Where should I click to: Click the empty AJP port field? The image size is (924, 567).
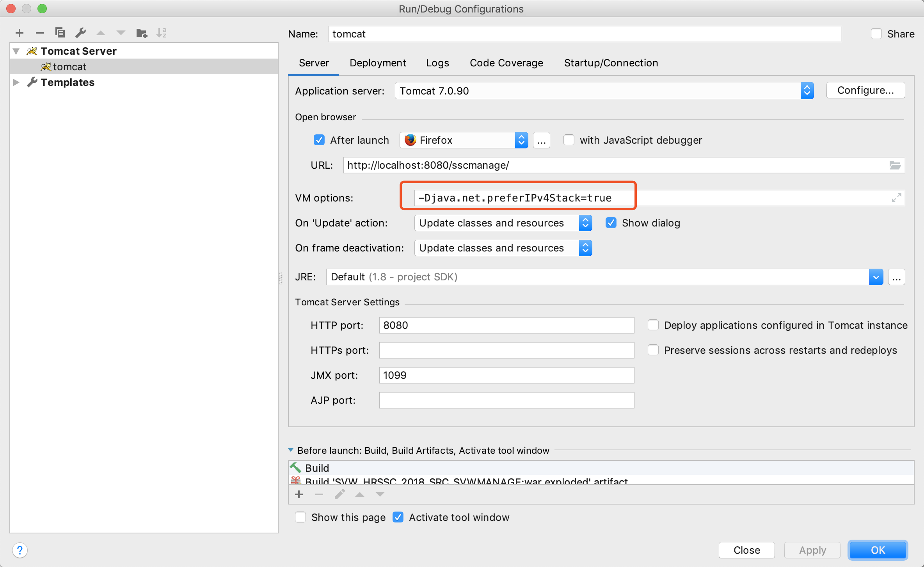[x=506, y=400]
